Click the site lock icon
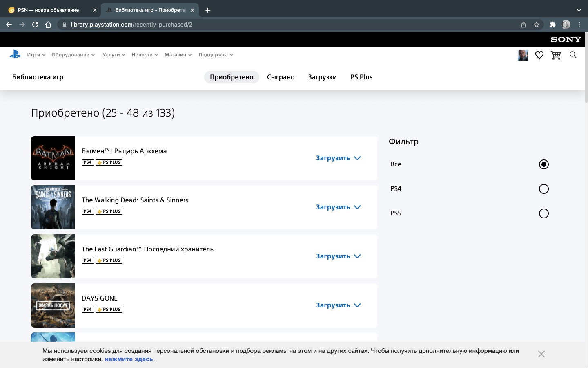 point(65,25)
